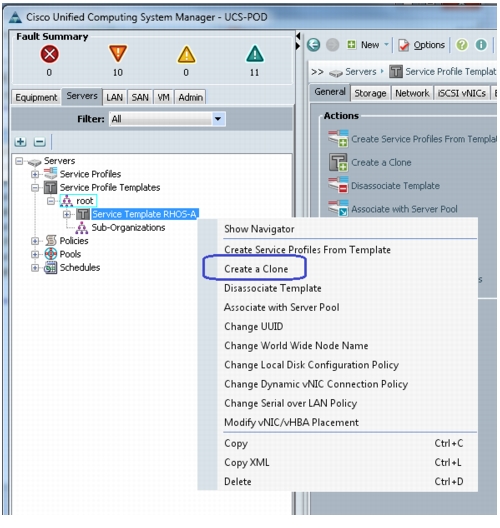Click the minor faults yellow triangle icon
The width and height of the screenshot is (500, 528).
point(186,54)
